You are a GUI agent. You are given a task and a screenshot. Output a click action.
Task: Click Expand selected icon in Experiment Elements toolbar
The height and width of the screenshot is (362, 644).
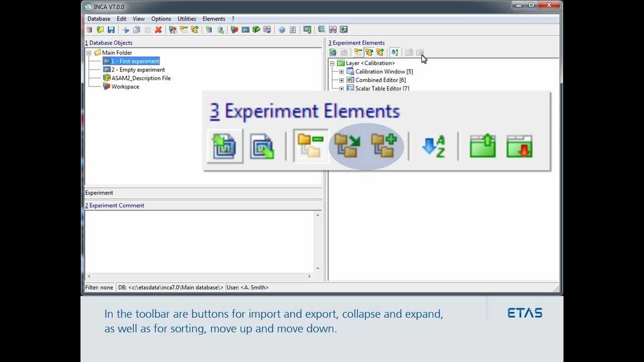369,52
